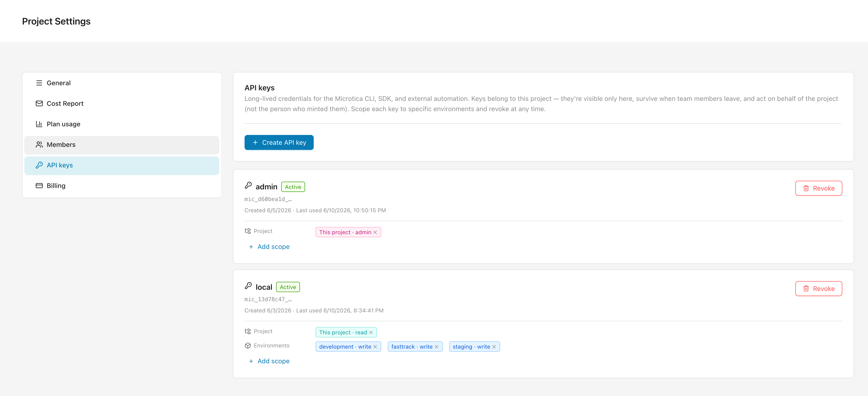
Task: Click plus icon of local Add scope
Action: point(251,361)
